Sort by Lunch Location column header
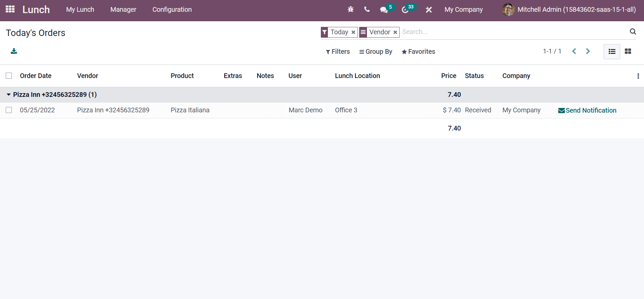 pyautogui.click(x=358, y=76)
